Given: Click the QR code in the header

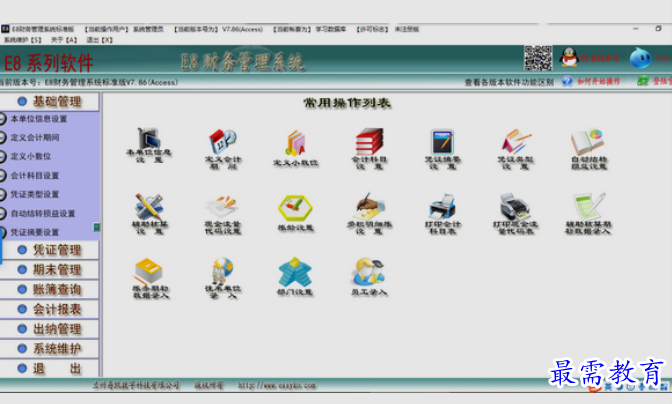Looking at the screenshot, I should click(x=538, y=58).
